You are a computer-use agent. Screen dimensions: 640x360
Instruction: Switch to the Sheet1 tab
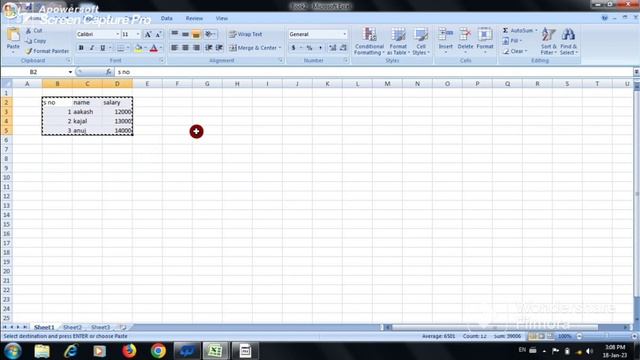44,327
